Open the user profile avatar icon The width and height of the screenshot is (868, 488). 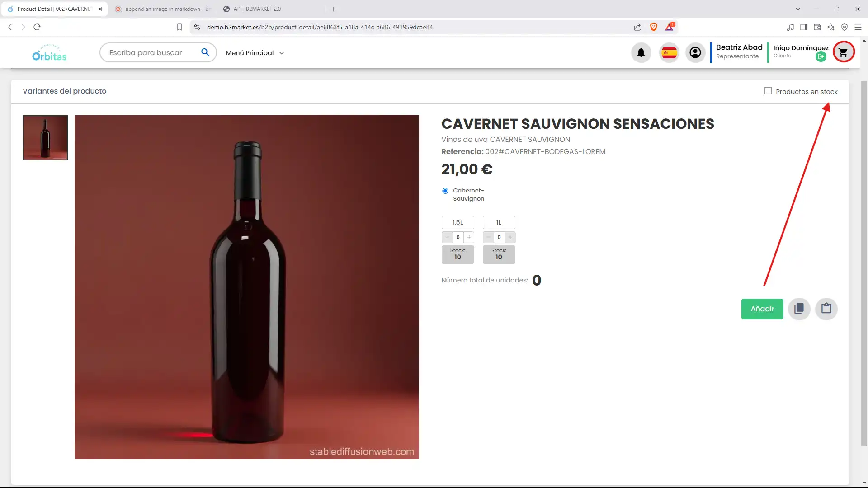tap(695, 53)
